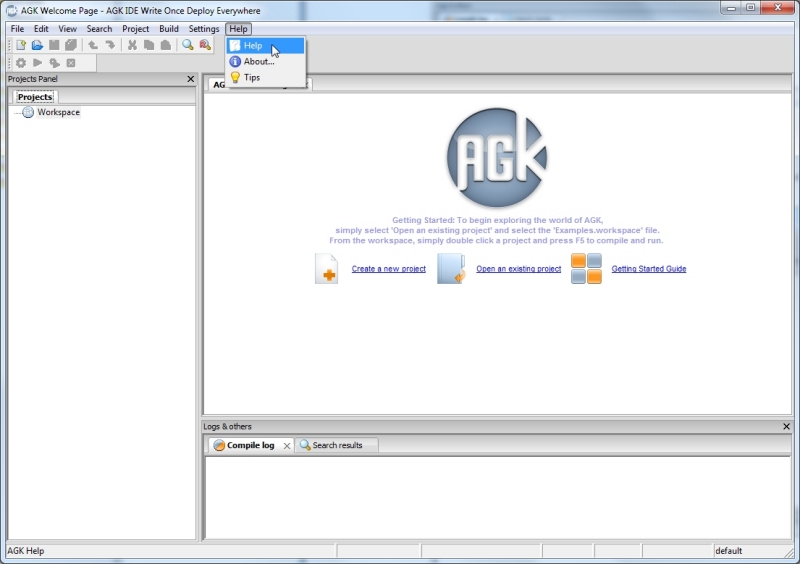Choose Help entry in dropdown menu
The width and height of the screenshot is (800, 564).
[x=265, y=45]
